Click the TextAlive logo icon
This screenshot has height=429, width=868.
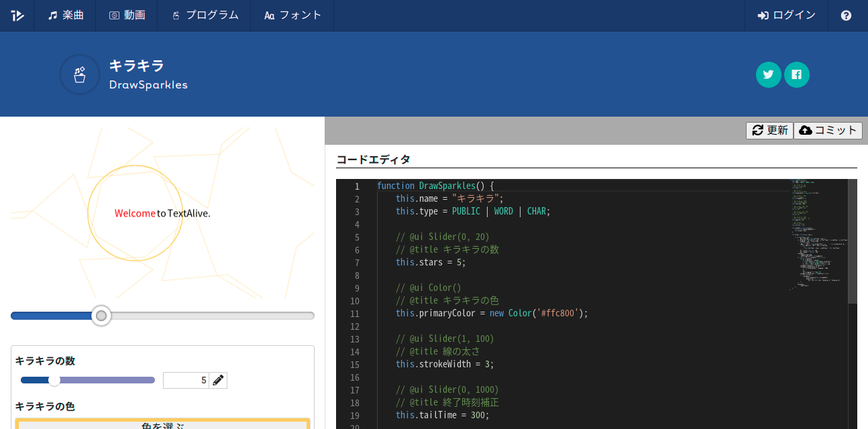point(17,15)
